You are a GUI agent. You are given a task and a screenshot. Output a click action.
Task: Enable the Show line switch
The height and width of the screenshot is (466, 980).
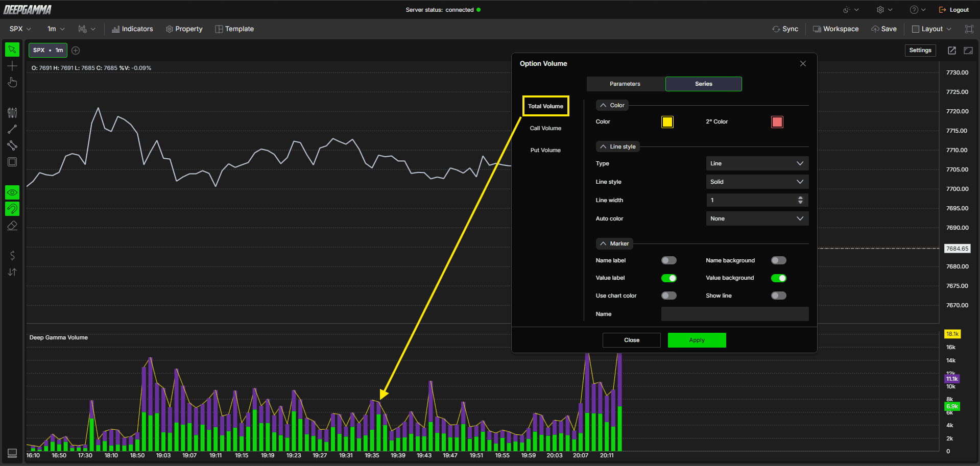pos(778,296)
